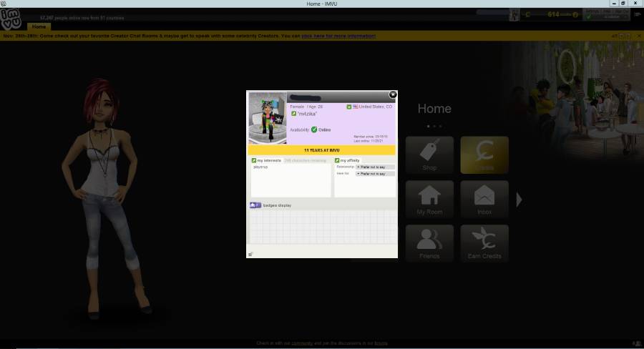Edit the "m4zika" tagline pencil icon
This screenshot has height=349, width=644.
[293, 114]
